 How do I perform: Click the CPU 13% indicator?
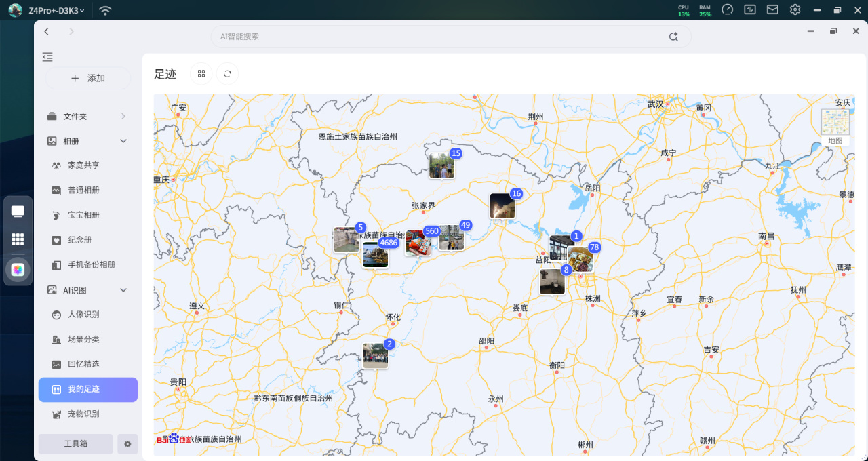click(x=684, y=10)
